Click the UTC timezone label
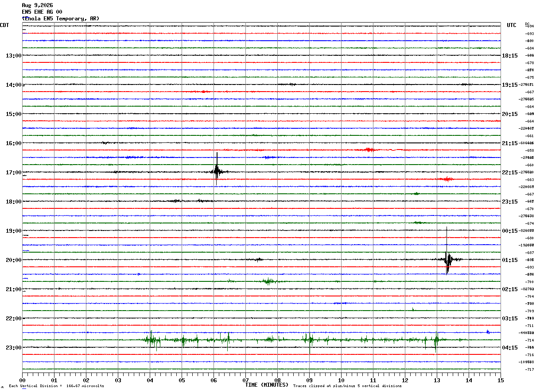536x392 pixels. pyautogui.click(x=512, y=25)
